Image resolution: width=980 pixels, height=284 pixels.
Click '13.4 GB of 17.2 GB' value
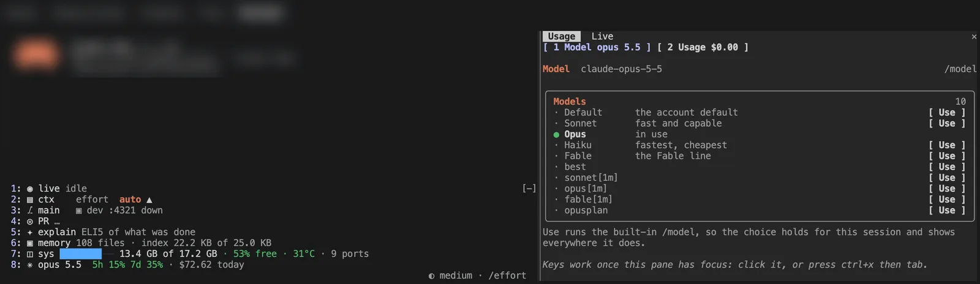168,254
